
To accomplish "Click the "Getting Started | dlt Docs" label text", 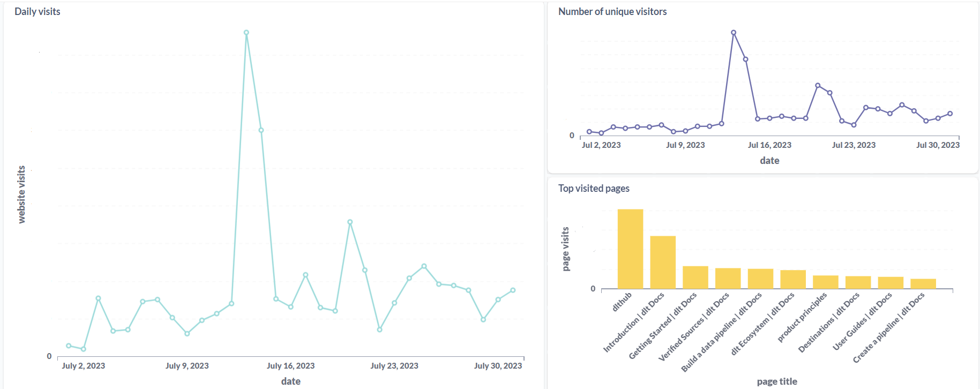I will (x=663, y=326).
